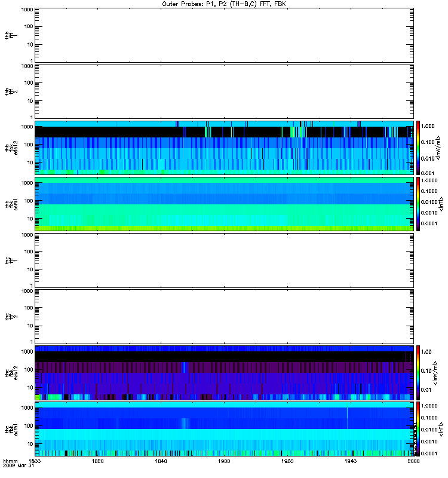The height and width of the screenshot is (478, 448).
Task: Click the "hhmm" axis unit label
Action: (11, 461)
